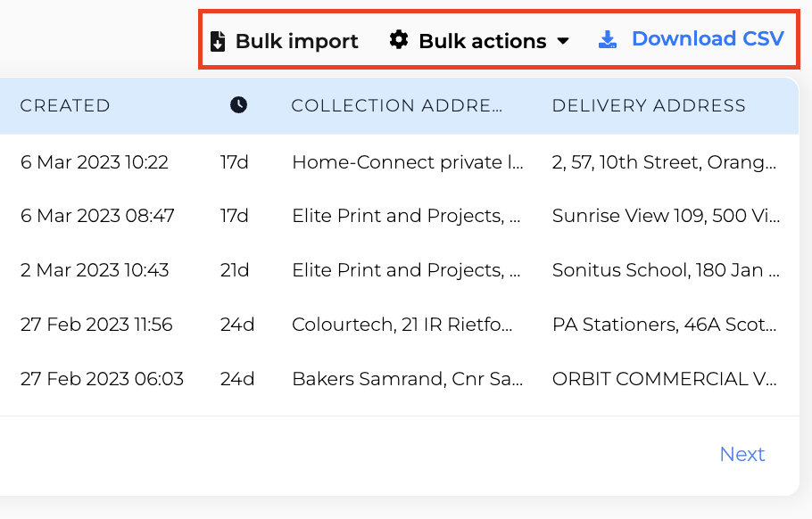812x519 pixels.
Task: Open the Sonitus School delivery row
Action: [399, 270]
